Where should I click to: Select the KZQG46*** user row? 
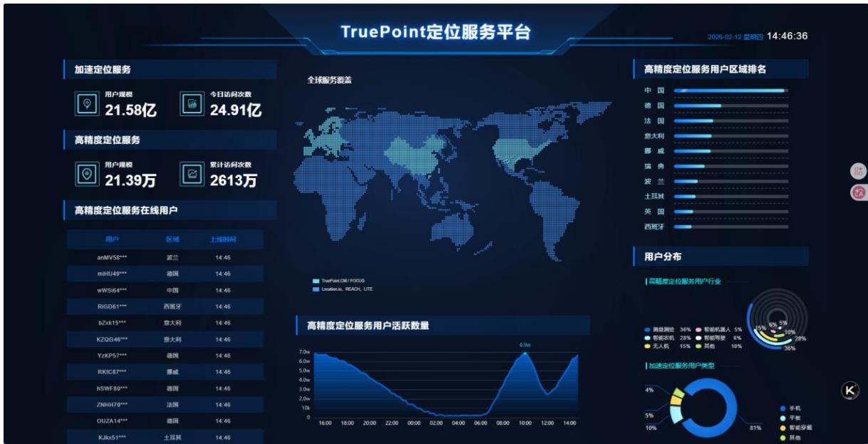coord(165,339)
